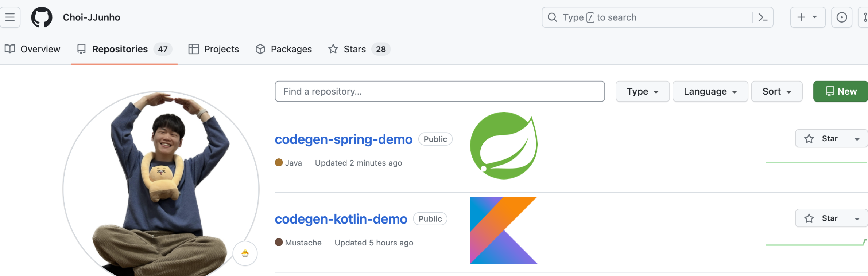
Task: Star the codegen-kotlin-demo repository
Action: 821,218
